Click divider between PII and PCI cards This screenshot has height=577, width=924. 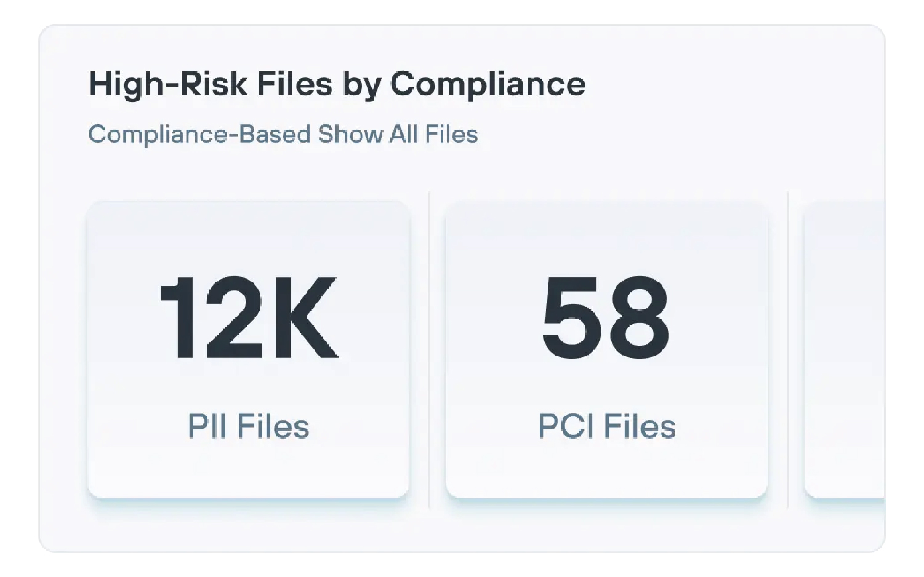tap(429, 349)
